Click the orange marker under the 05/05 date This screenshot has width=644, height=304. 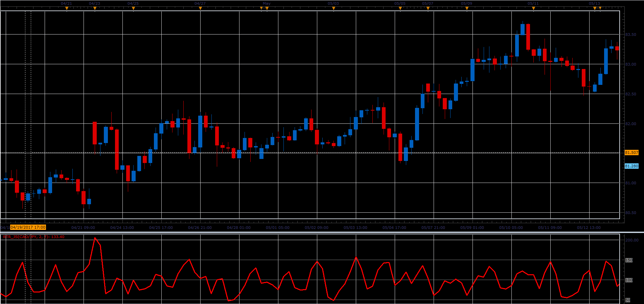click(x=400, y=8)
